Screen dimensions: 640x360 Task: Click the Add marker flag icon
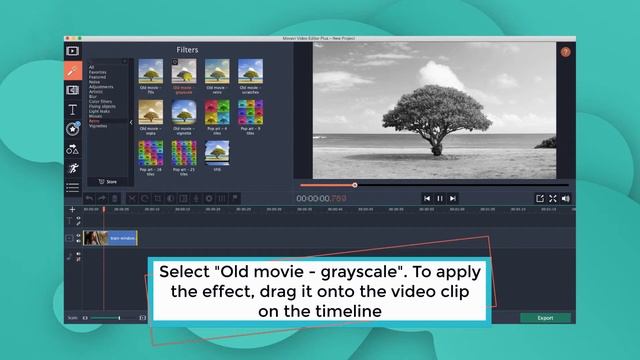pyautogui.click(x=235, y=198)
